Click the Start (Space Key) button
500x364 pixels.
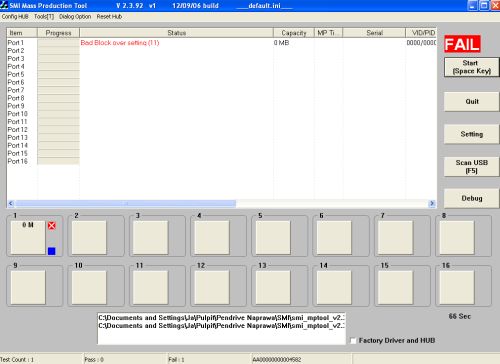click(471, 67)
